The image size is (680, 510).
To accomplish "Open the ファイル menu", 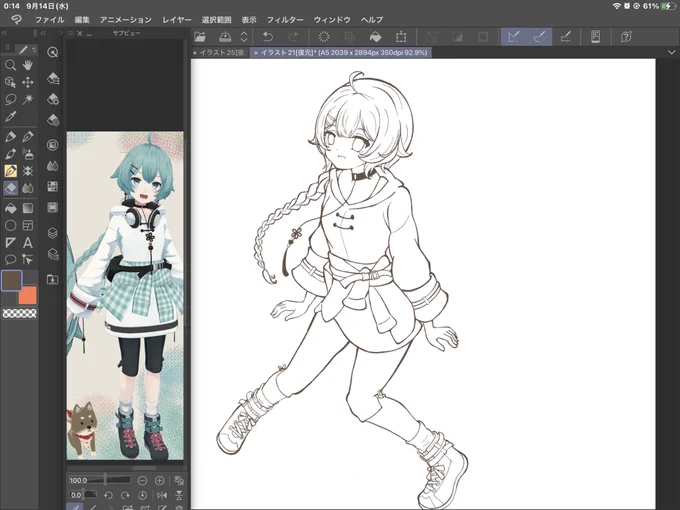I will (49, 20).
